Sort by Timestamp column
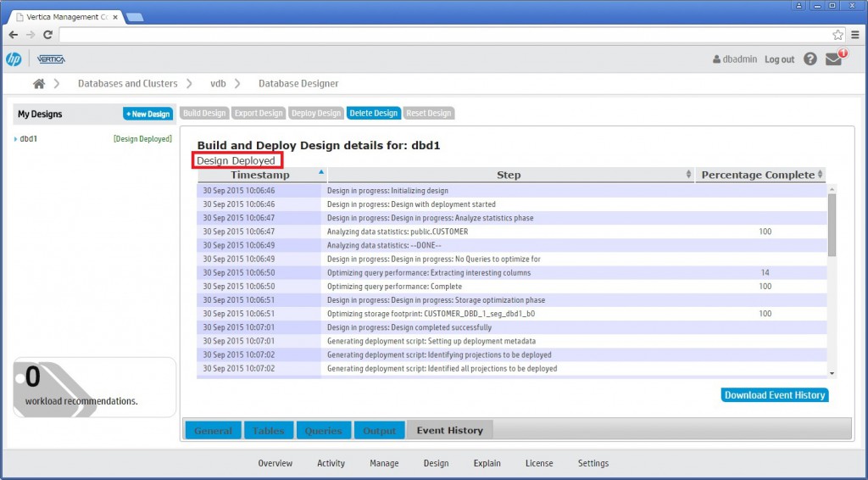Viewport: 868px width, 480px height. point(259,175)
